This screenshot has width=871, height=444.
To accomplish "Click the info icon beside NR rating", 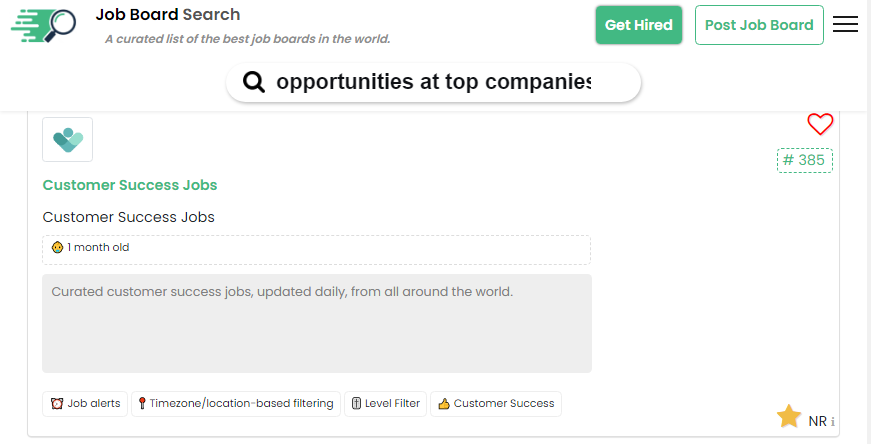I will tap(833, 422).
